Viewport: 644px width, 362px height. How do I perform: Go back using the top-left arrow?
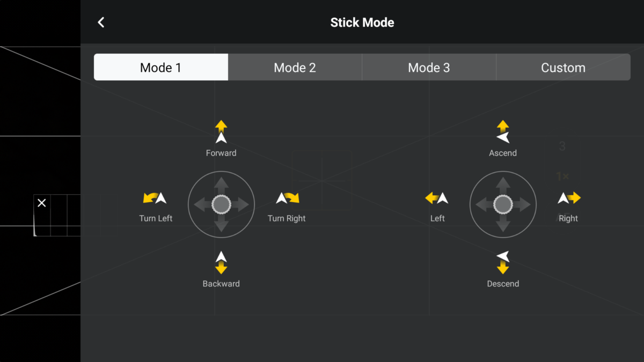pos(101,22)
